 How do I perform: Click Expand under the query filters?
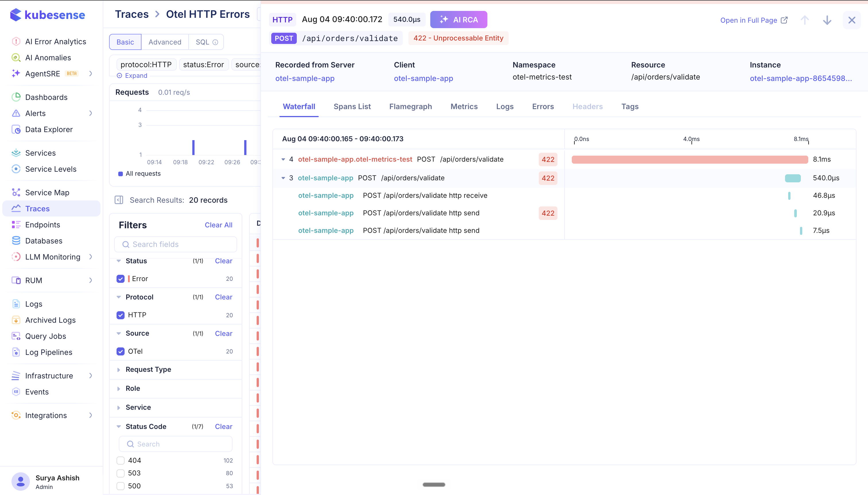tap(132, 76)
